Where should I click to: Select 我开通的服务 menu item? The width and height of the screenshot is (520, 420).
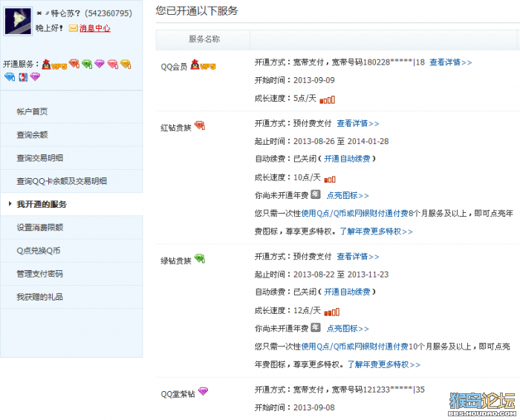(42, 204)
